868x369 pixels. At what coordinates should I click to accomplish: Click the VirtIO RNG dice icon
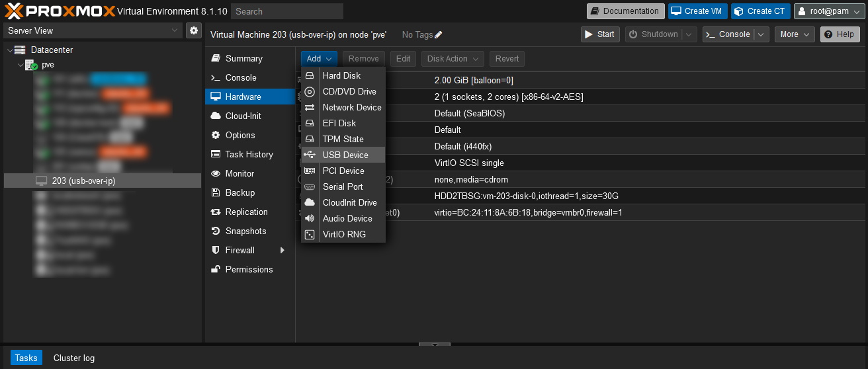(x=310, y=234)
